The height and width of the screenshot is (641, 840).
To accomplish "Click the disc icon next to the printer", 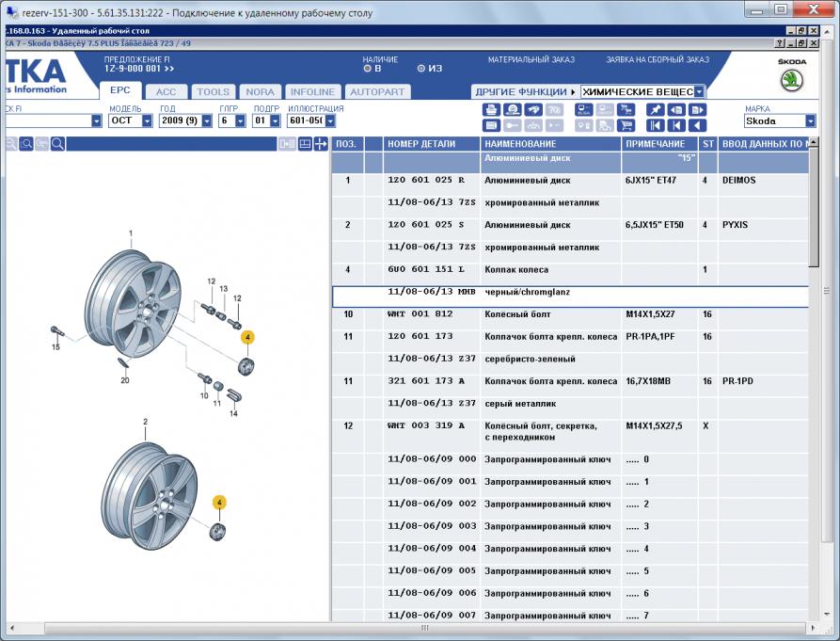I will (512, 110).
